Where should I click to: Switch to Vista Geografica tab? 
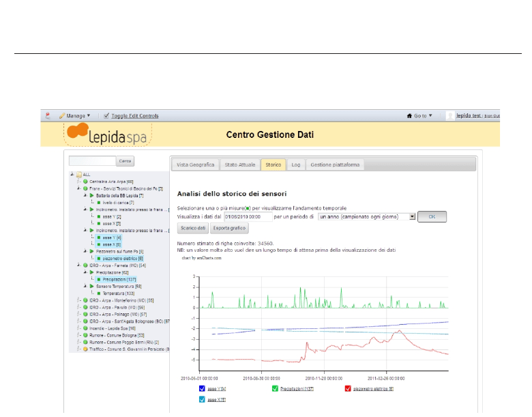196,164
